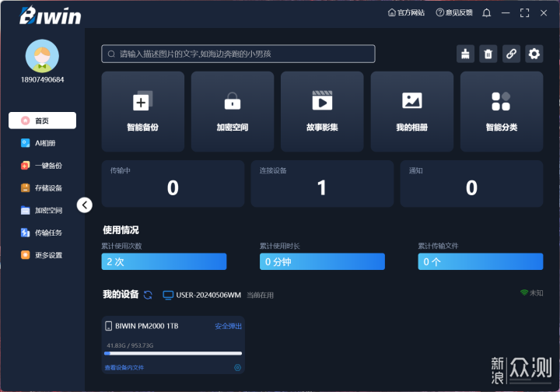Image resolution: width=560 pixels, height=392 pixels.
Task: Open 更多设置 in the sidebar
Action: pos(42,255)
